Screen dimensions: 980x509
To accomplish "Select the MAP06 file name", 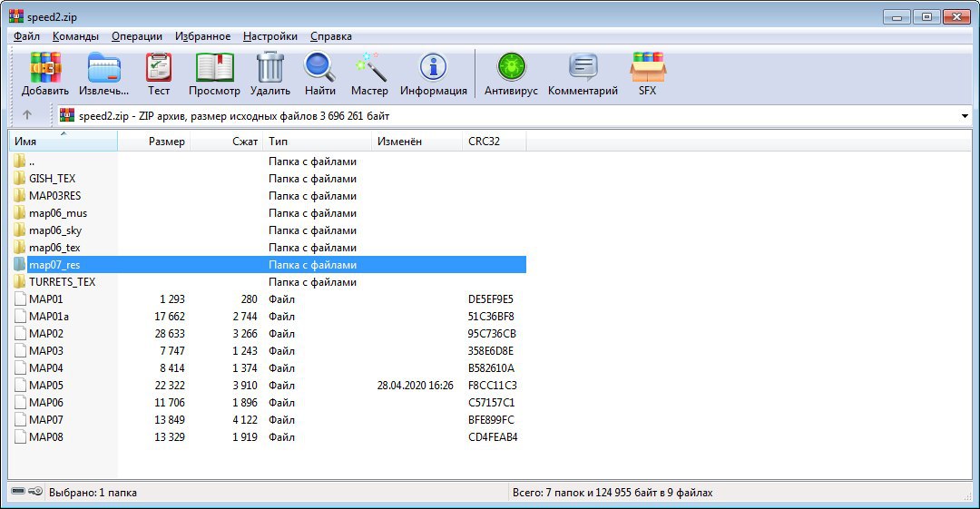I will (x=45, y=402).
